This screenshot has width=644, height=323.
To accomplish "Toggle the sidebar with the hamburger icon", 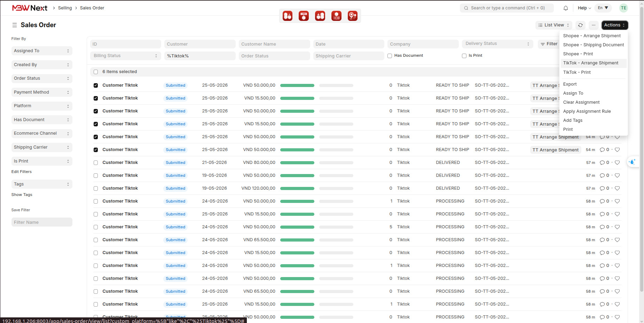I will (15, 25).
